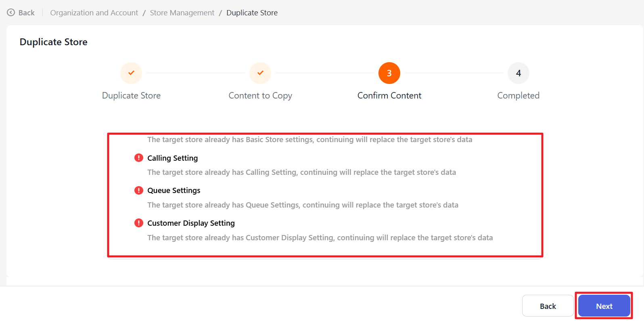Click the checkmark icon above Duplicate Store step
The width and height of the screenshot is (644, 321).
pos(131,73)
